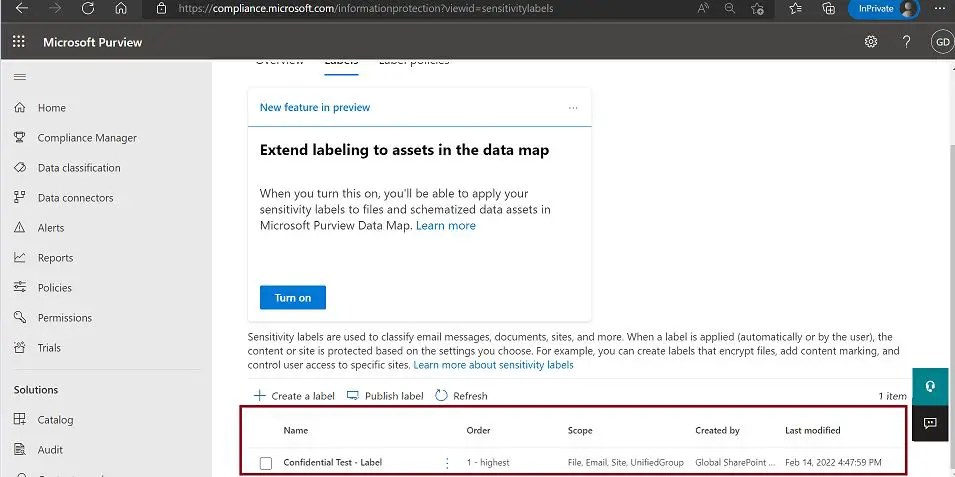Image resolution: width=955 pixels, height=477 pixels.
Task: Click Publish label
Action: click(385, 396)
